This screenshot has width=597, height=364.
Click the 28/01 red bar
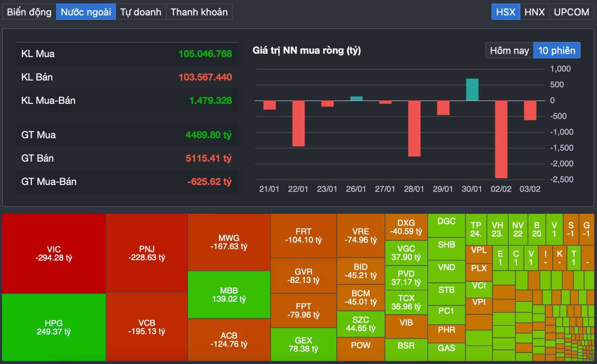point(414,128)
